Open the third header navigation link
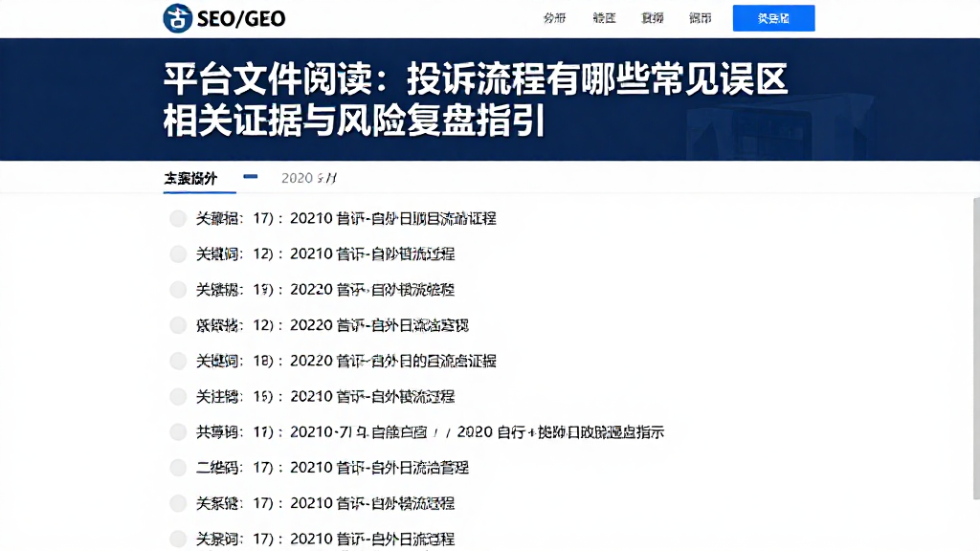 tap(653, 18)
